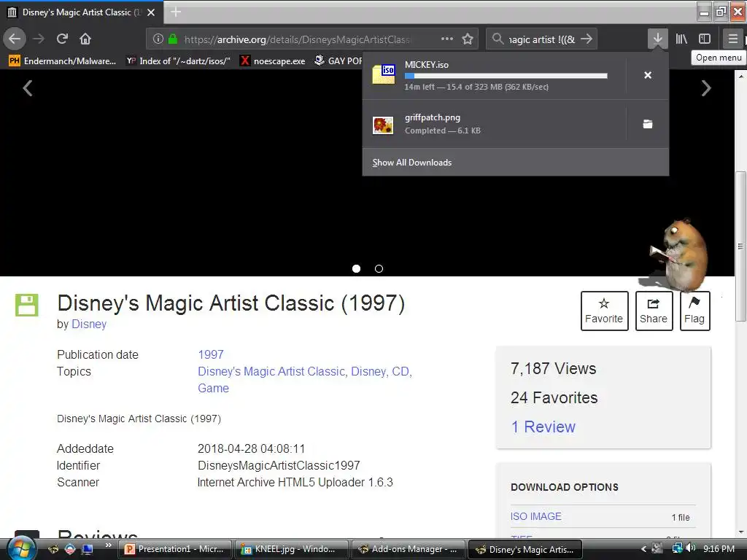This screenshot has width=747, height=560.
Task: Jump to the 1 Review link
Action: 543,427
